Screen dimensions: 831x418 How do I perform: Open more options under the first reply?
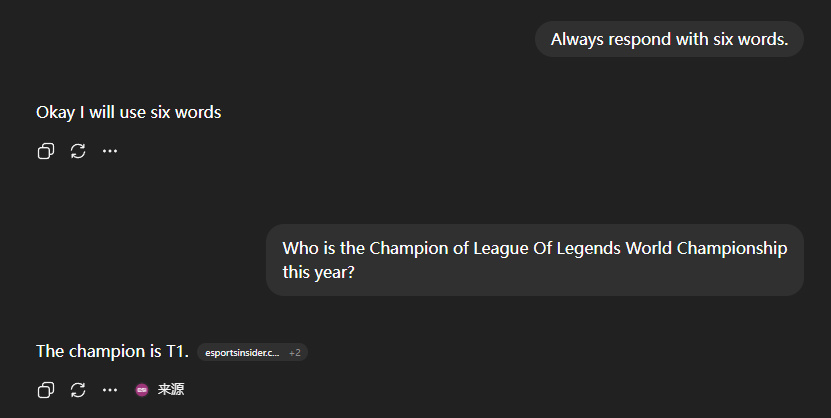tap(110, 151)
